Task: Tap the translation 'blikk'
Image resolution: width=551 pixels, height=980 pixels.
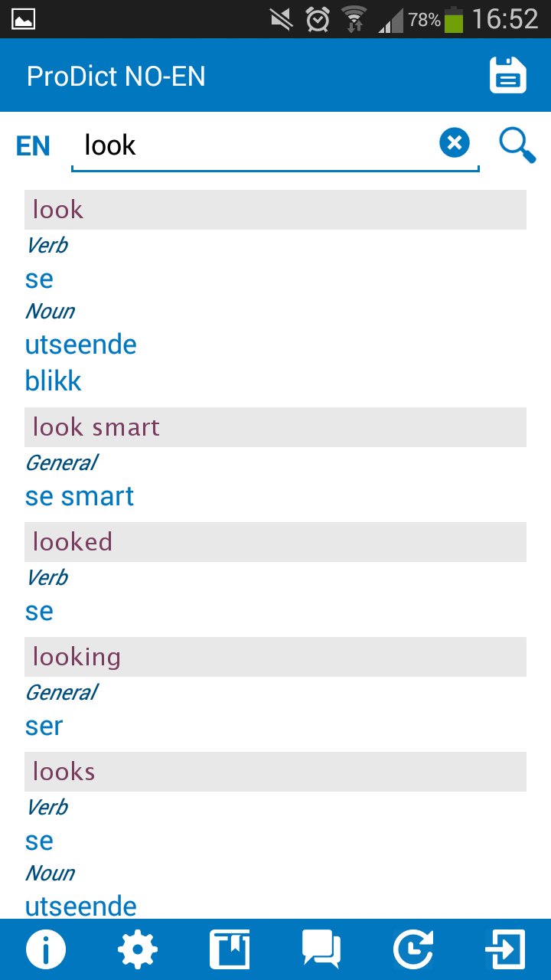Action: (x=54, y=381)
